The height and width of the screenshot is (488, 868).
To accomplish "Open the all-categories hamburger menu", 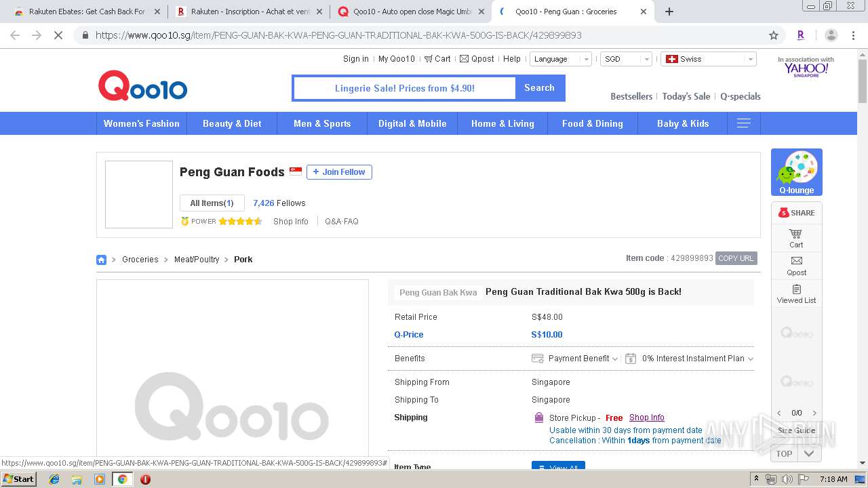I will [744, 123].
